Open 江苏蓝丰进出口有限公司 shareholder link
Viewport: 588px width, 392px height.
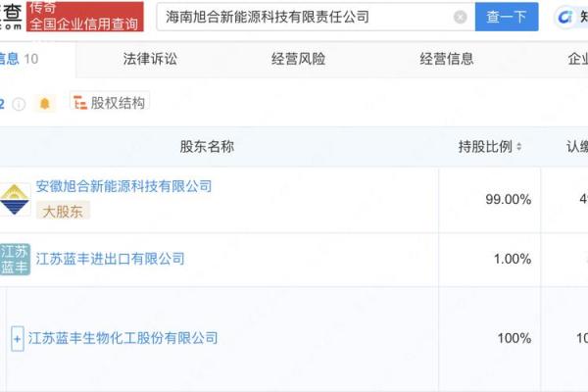[110, 259]
